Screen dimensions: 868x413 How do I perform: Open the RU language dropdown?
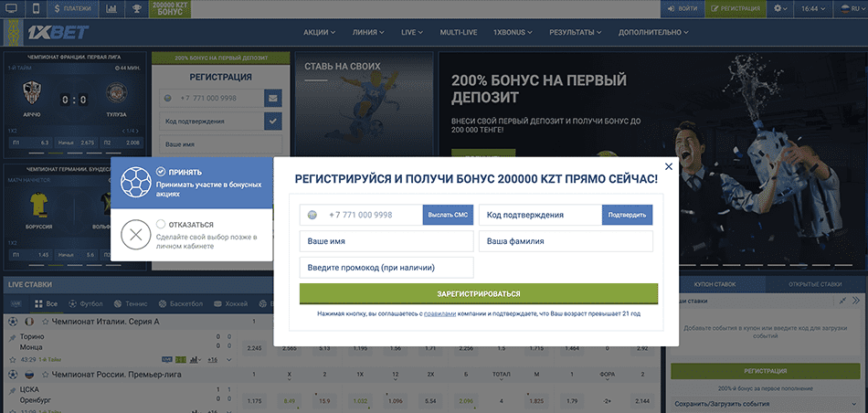point(852,9)
